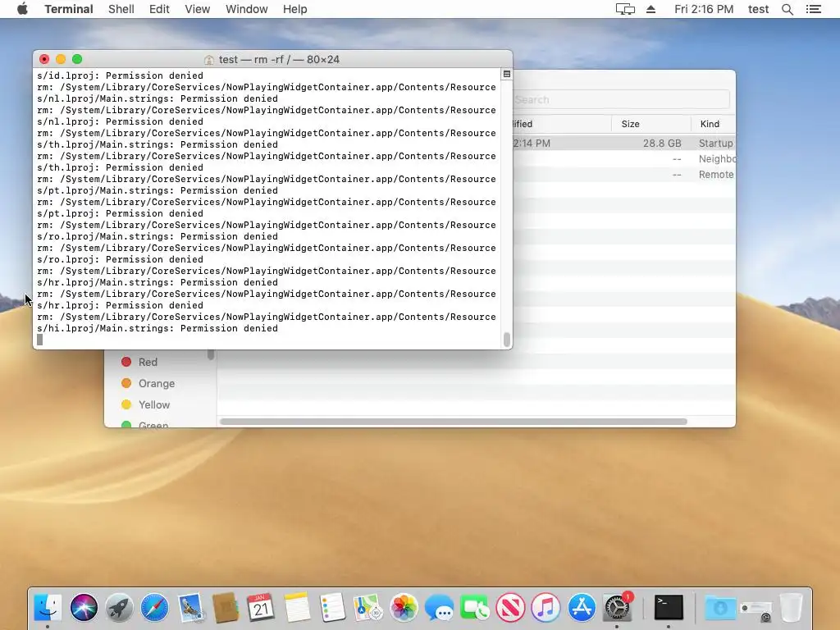
Task: Open System Preferences gear in dock
Action: click(x=617, y=608)
